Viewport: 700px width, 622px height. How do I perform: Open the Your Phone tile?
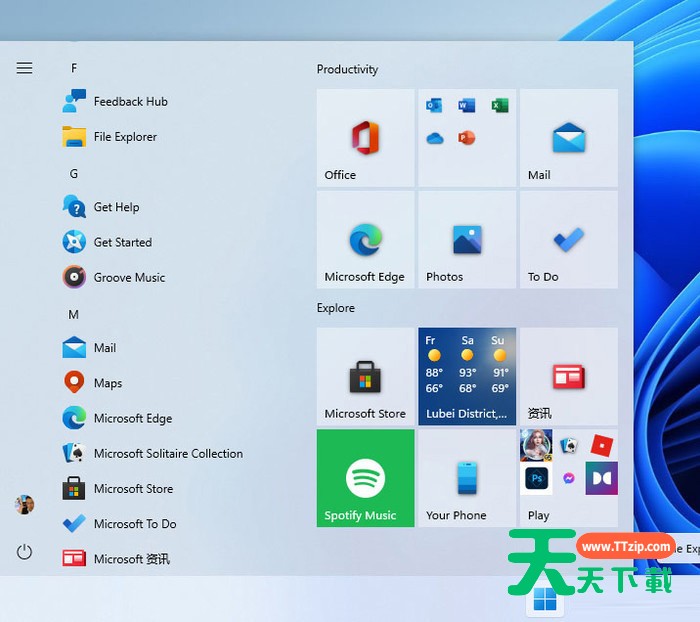[467, 478]
